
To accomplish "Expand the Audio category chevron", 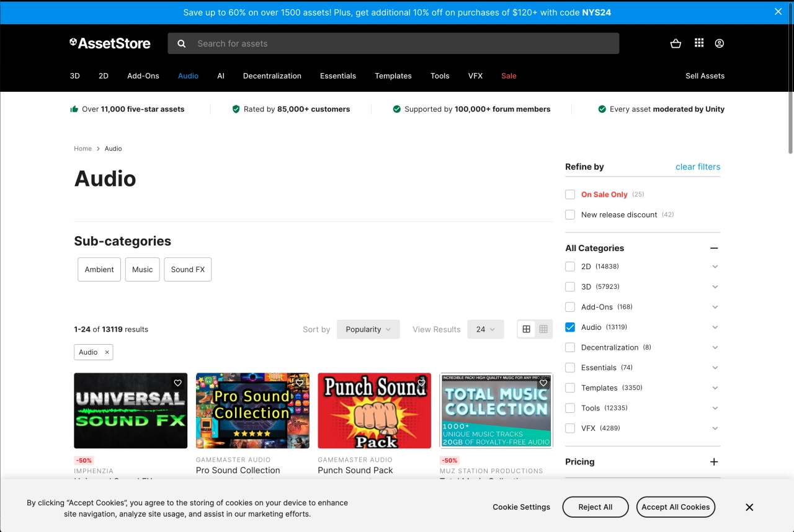I will (x=715, y=327).
